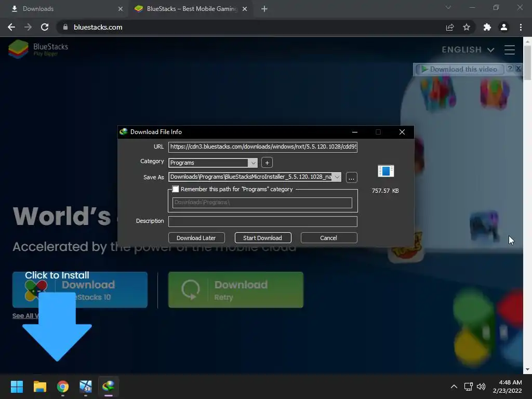Enable Remember this path for Programs category

pos(176,189)
